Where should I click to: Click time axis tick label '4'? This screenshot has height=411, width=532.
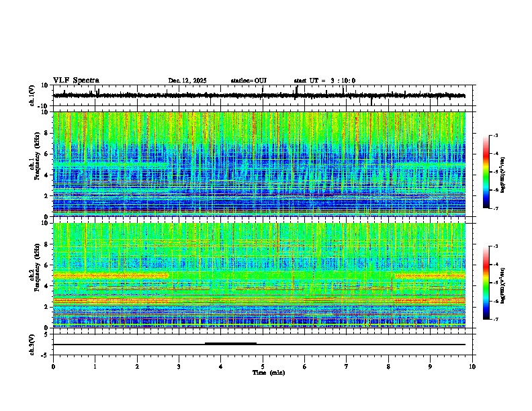221,367
